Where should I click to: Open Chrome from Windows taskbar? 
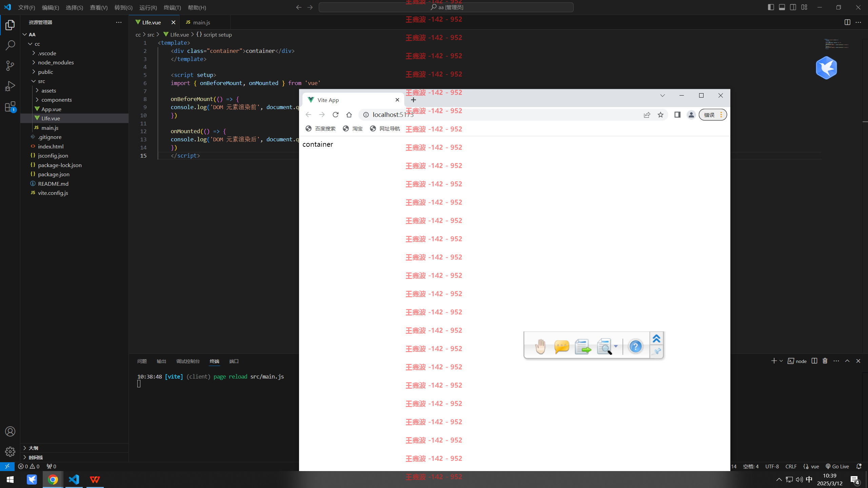click(53, 480)
